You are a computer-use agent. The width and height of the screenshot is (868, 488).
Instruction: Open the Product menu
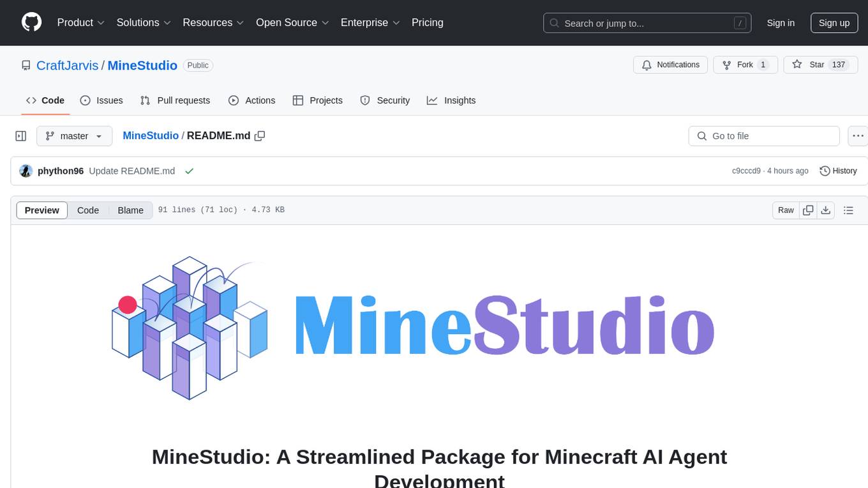tap(81, 22)
